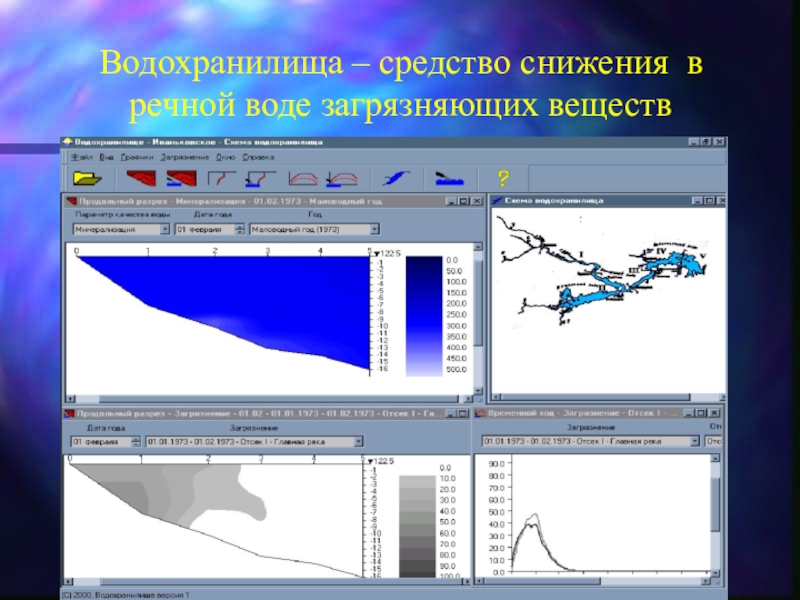Click the 01 февраля field in Загрязнение section window

[x=101, y=442]
